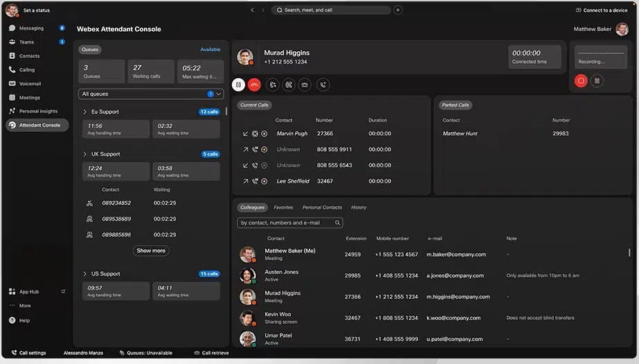Expand the US Support queue
This screenshot has width=639, height=364.
85,274
